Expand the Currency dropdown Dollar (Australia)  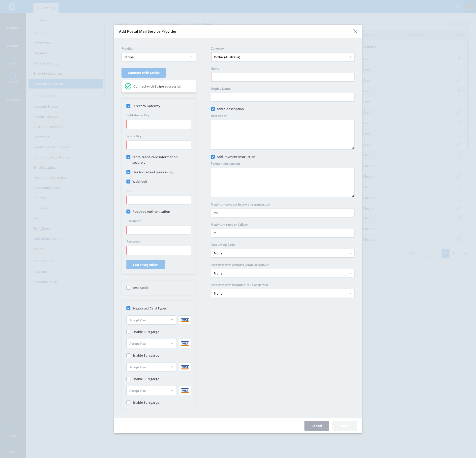click(x=282, y=57)
